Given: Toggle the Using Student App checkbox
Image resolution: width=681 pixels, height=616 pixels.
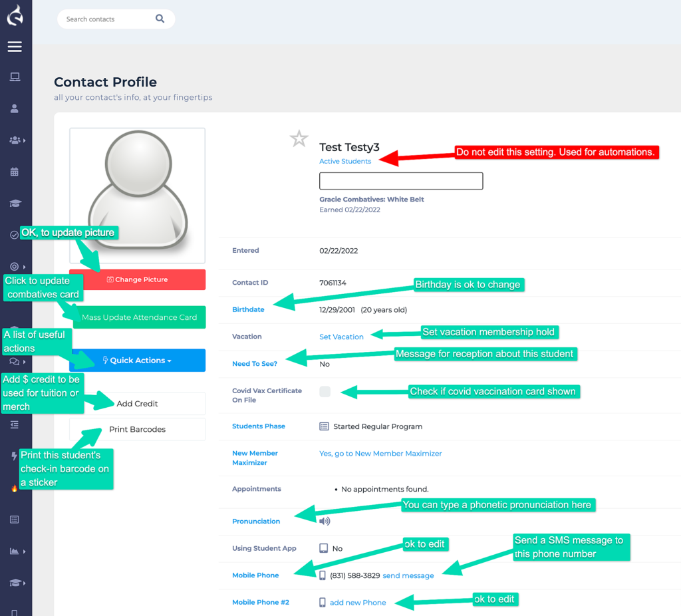Looking at the screenshot, I should click(323, 549).
